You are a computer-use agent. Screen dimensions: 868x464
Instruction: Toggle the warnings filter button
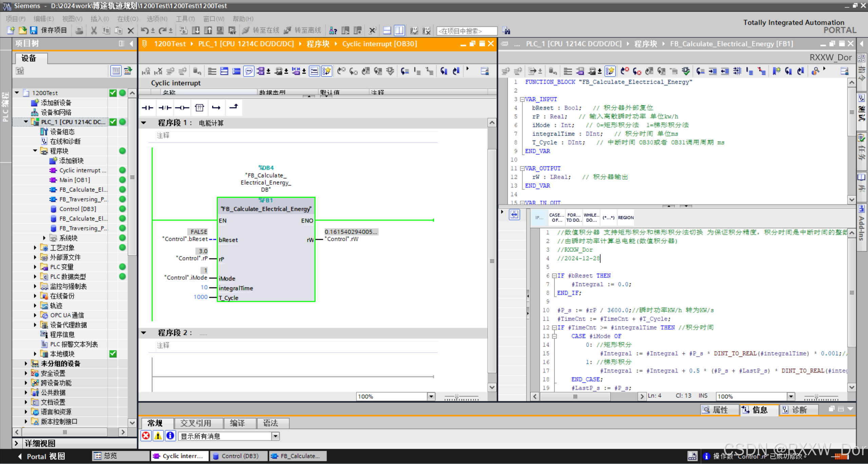(x=158, y=436)
